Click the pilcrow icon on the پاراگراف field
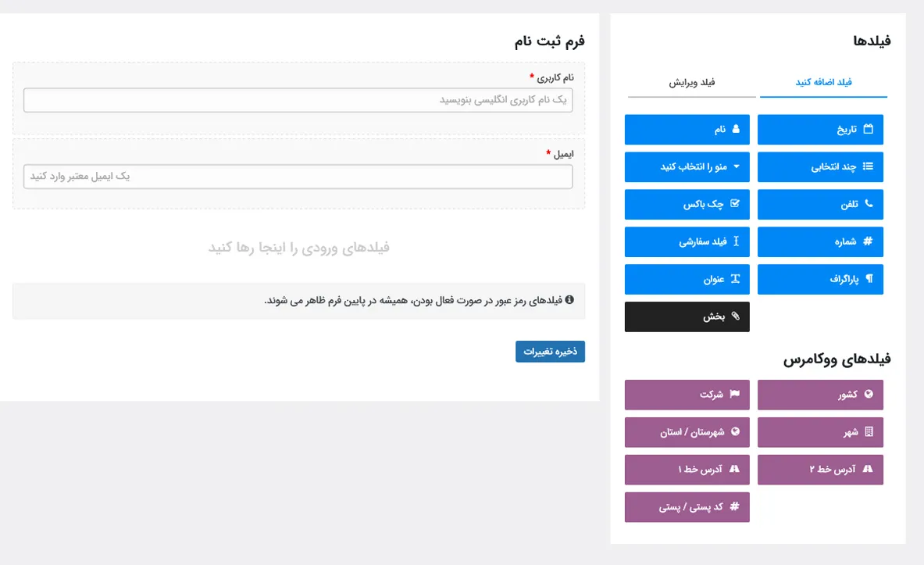This screenshot has height=565, width=924. (x=869, y=278)
